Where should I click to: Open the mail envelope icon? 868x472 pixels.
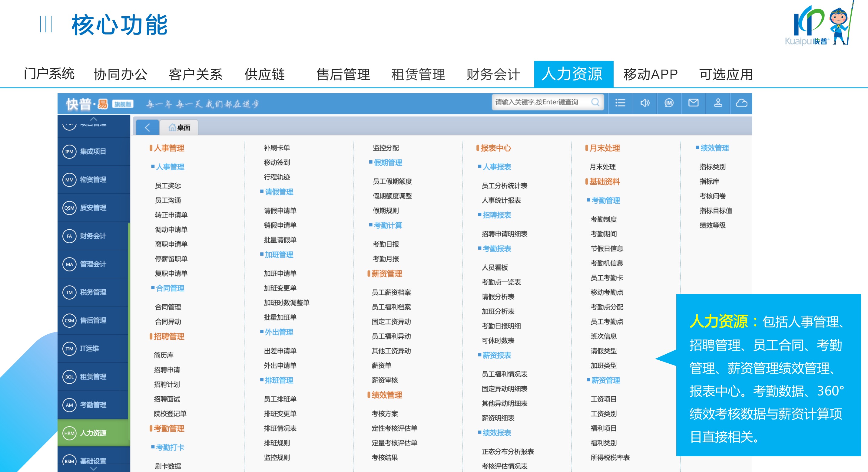[693, 103]
